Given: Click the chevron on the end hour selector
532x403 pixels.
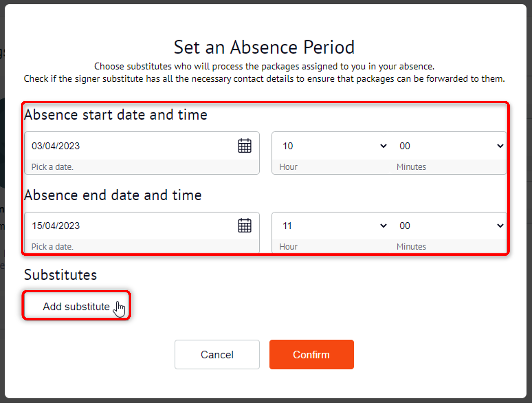Looking at the screenshot, I should click(383, 225).
